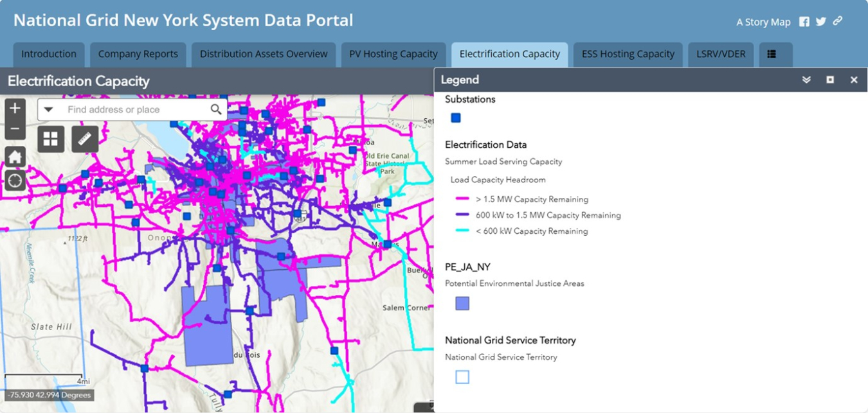Click the 'Electrification Capacity' panel heading
The image size is (868, 413).
pos(78,81)
